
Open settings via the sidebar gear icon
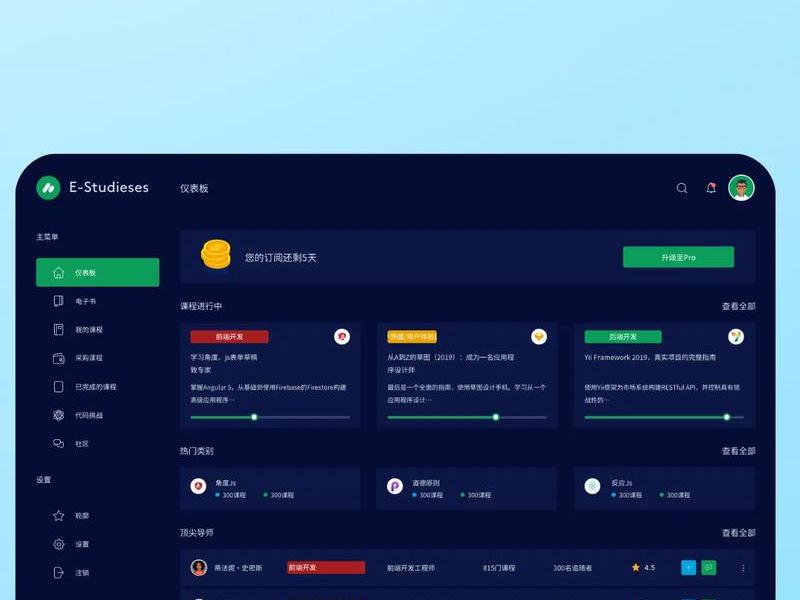[x=59, y=544]
